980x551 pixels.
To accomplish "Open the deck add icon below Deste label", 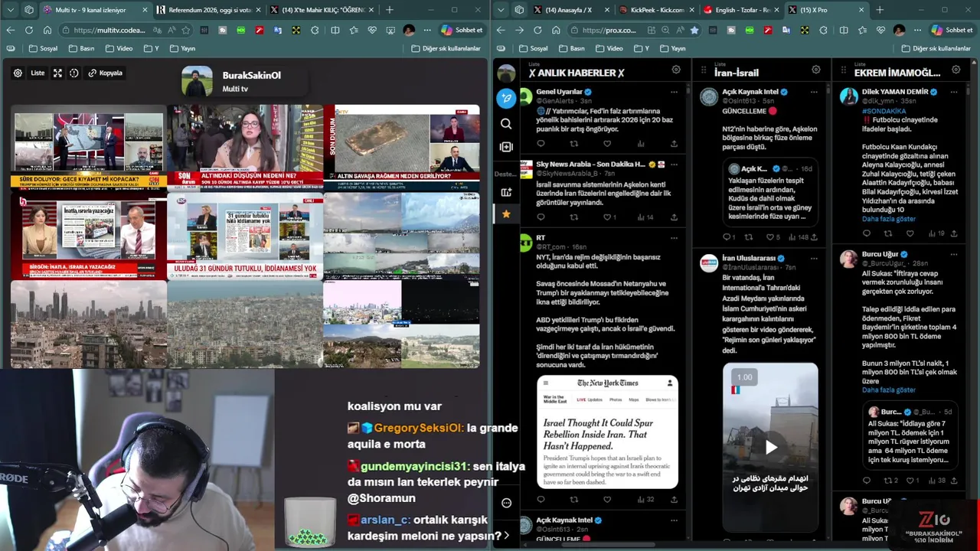I will (x=506, y=192).
